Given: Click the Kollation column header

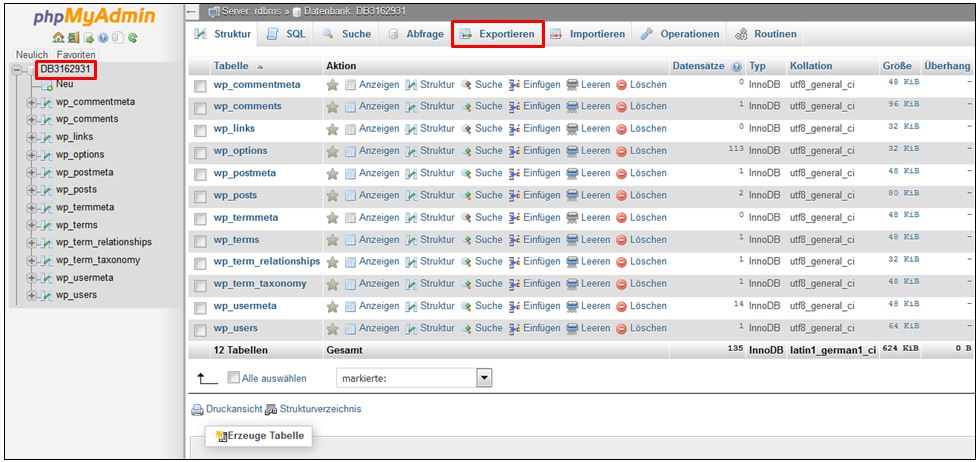Looking at the screenshot, I should [811, 66].
